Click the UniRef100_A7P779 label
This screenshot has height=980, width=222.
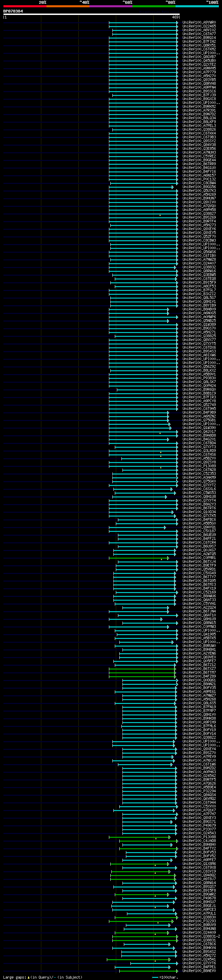pos(199,72)
